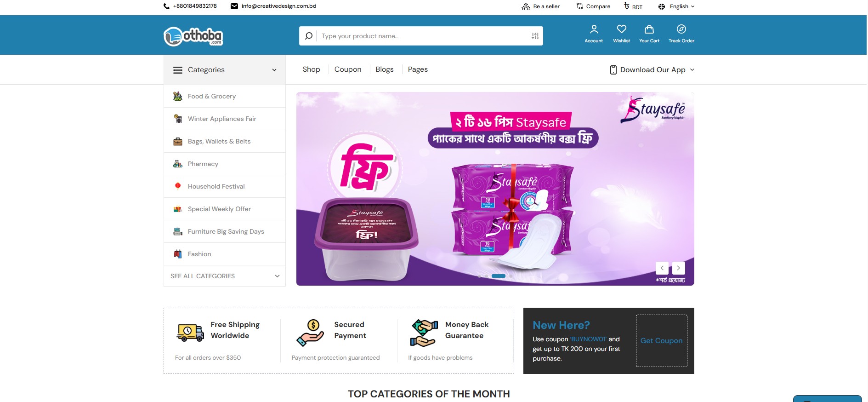This screenshot has width=868, height=402.
Task: Expand SEE ALL CATEGORIES
Action: [x=225, y=276]
